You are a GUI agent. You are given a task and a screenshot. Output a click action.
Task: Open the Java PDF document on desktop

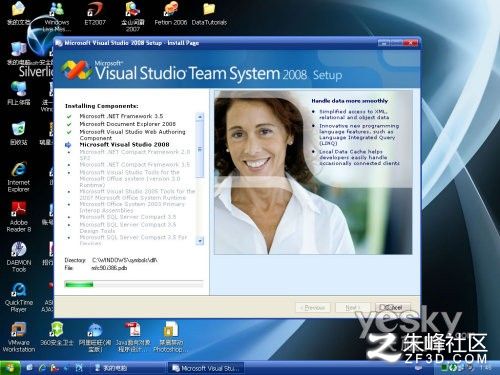coord(133,337)
